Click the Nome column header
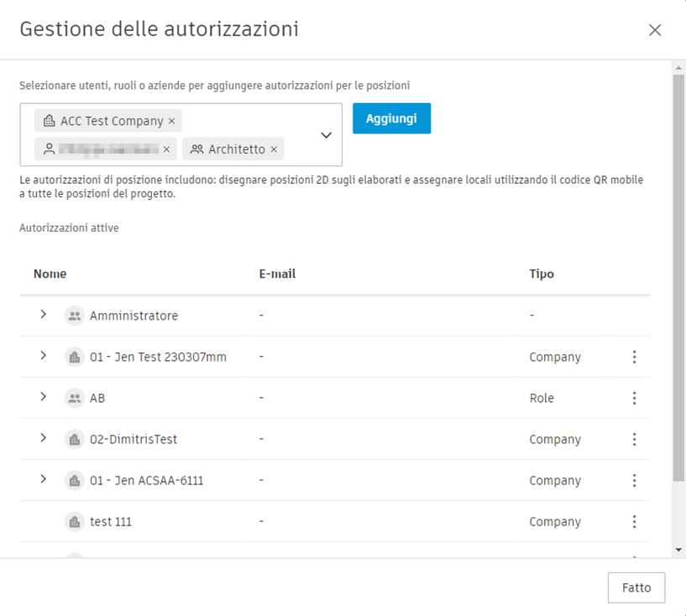The image size is (686, 616). coord(50,274)
